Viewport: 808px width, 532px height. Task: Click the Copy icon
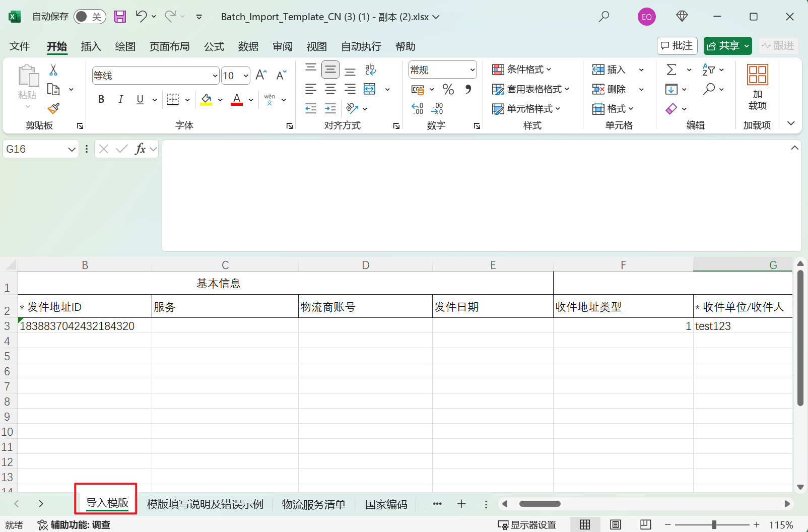tap(53, 89)
